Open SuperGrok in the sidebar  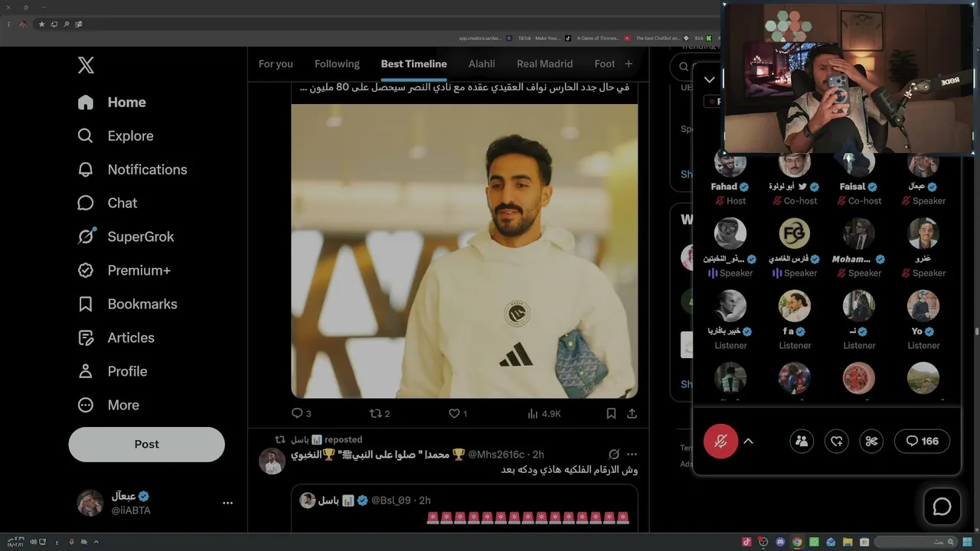[126, 236]
